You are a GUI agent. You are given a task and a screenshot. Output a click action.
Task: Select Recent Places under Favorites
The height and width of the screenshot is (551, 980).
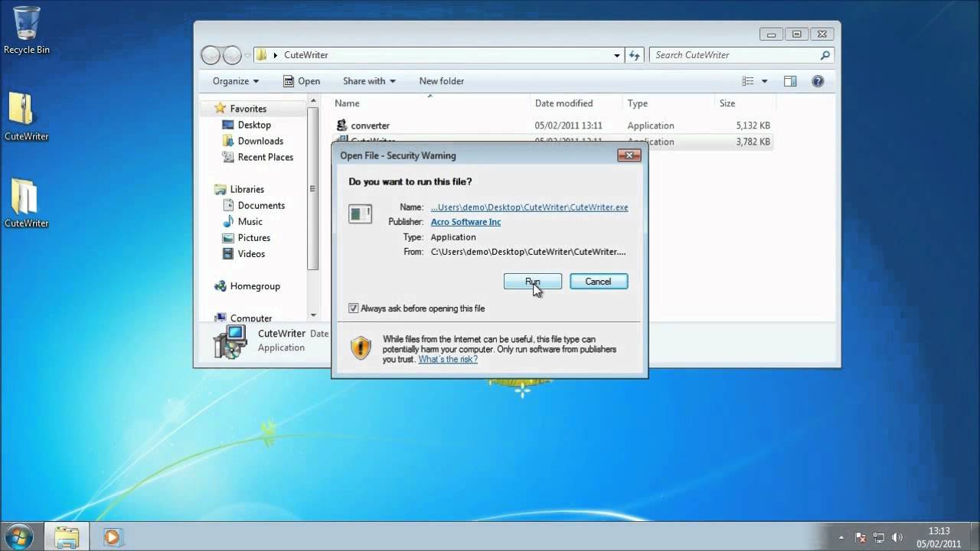[266, 157]
